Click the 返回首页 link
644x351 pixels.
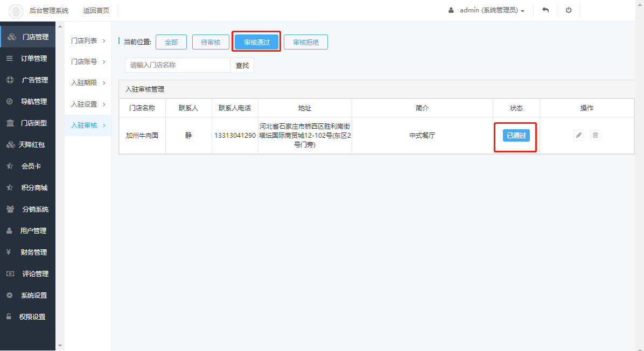(96, 10)
